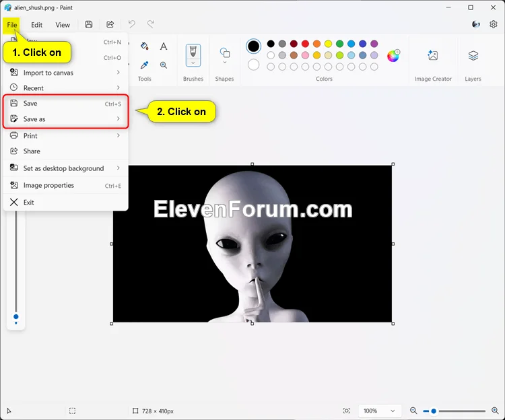This screenshot has width=505, height=420.
Task: Open the Edit colors wheel
Action: pos(393,56)
